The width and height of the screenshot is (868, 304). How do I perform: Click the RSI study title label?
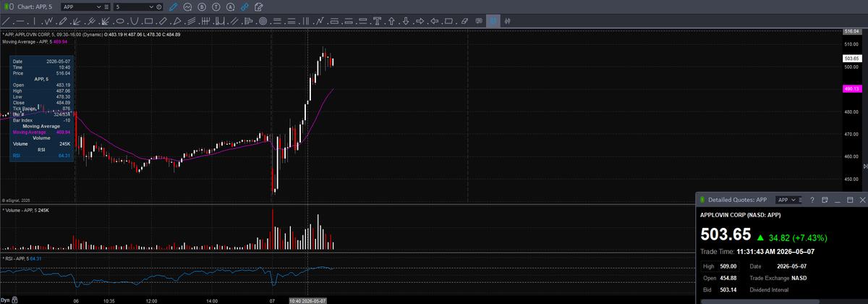17,258
